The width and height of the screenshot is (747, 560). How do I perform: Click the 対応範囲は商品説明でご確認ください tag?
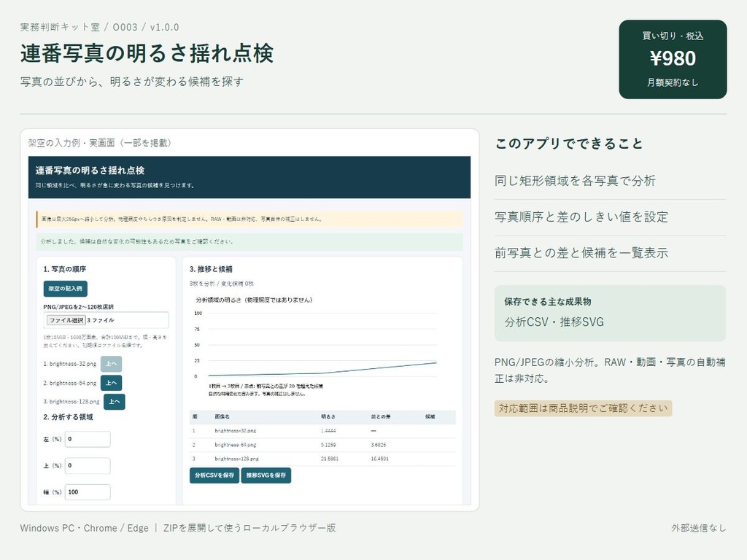click(583, 408)
